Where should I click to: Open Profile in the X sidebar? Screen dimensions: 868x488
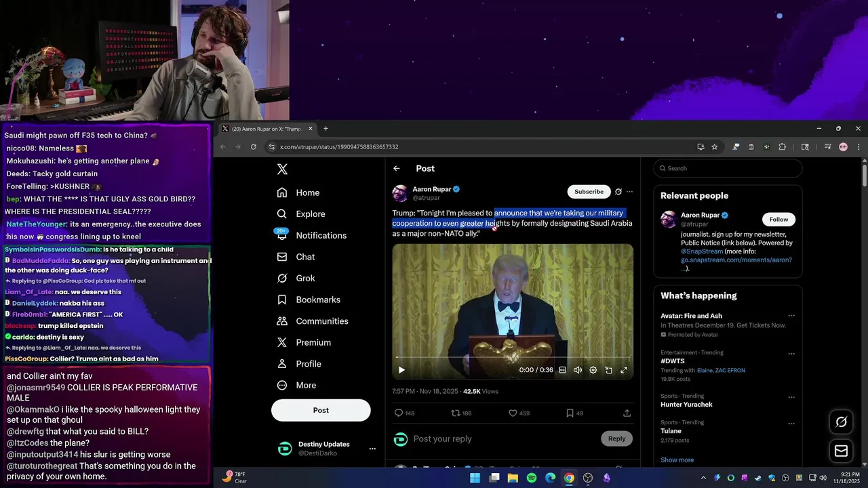click(x=299, y=364)
